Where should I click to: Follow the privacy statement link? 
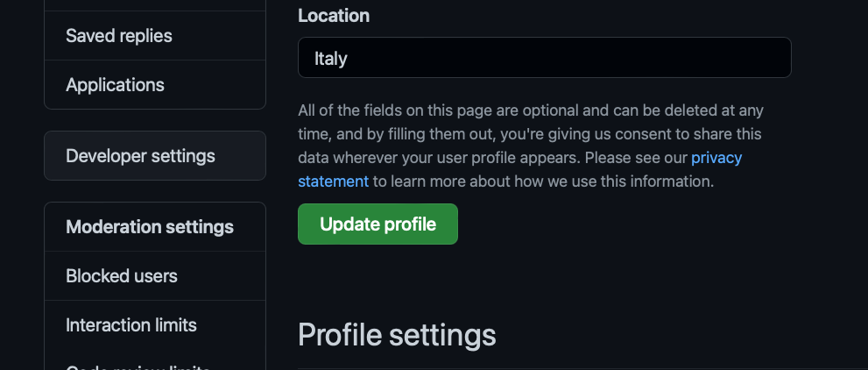pyautogui.click(x=716, y=159)
